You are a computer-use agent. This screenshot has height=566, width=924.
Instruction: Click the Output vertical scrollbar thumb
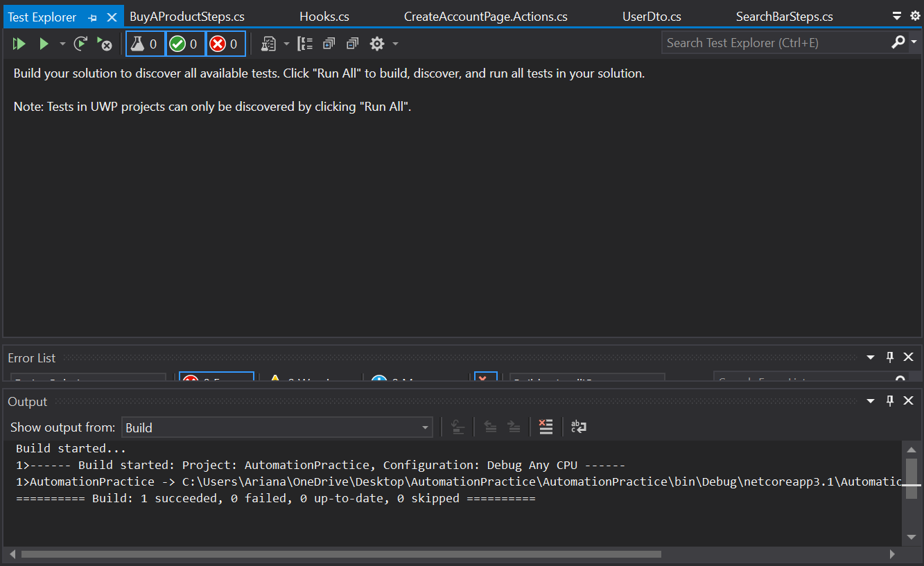pyautogui.click(x=912, y=478)
